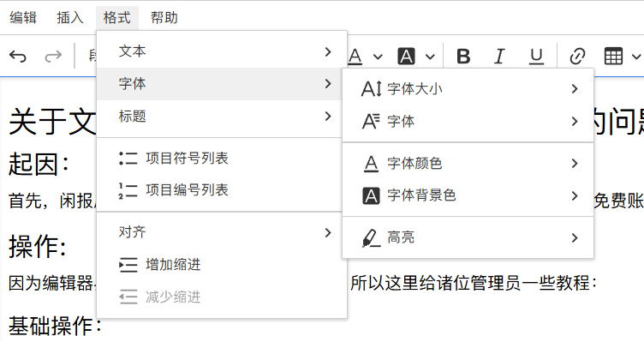Viewport: 644px width, 342px height.
Task: Open the 高亮 highlight submenu
Action: pyautogui.click(x=468, y=237)
